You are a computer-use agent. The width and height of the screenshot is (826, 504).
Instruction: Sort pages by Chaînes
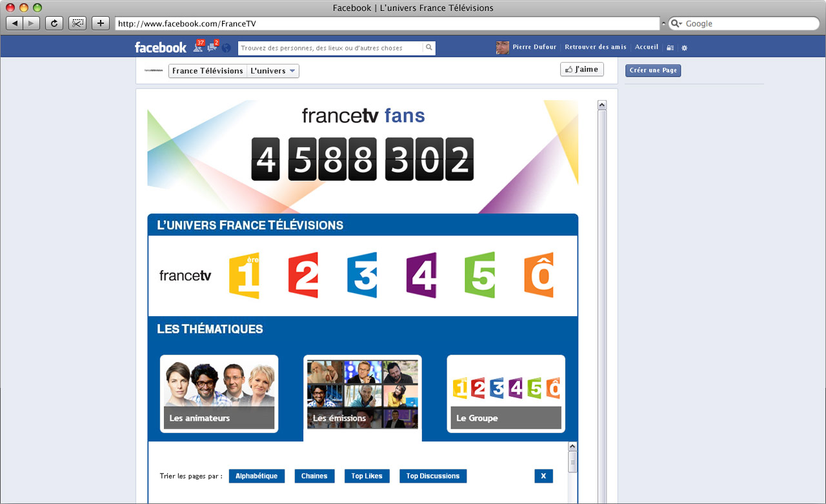pos(315,476)
